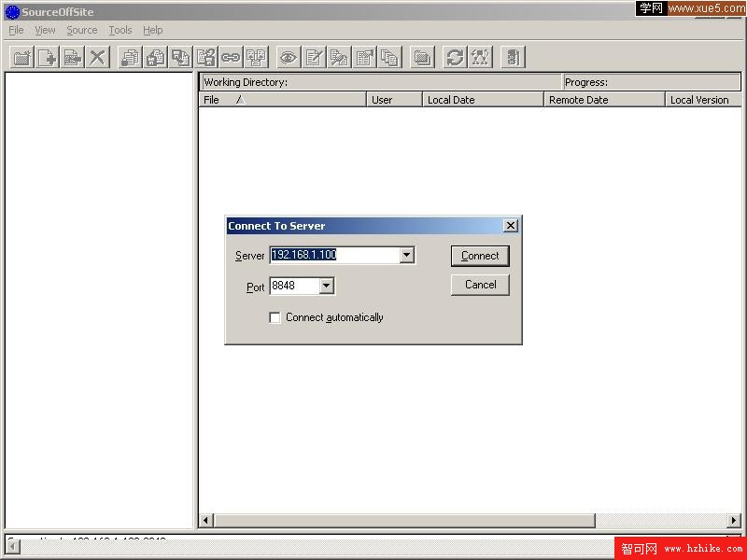The width and height of the screenshot is (747, 560).
Task: Close the Connect To Server dialog
Action: pyautogui.click(x=511, y=226)
